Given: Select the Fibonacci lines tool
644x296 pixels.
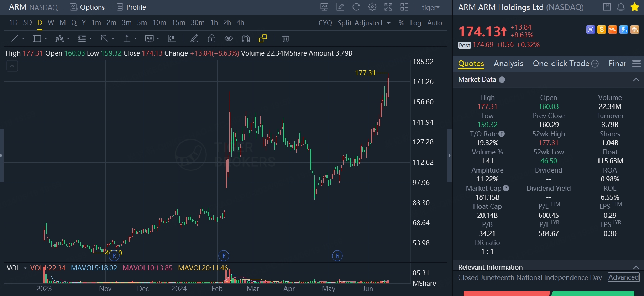Looking at the screenshot, I should [x=82, y=38].
